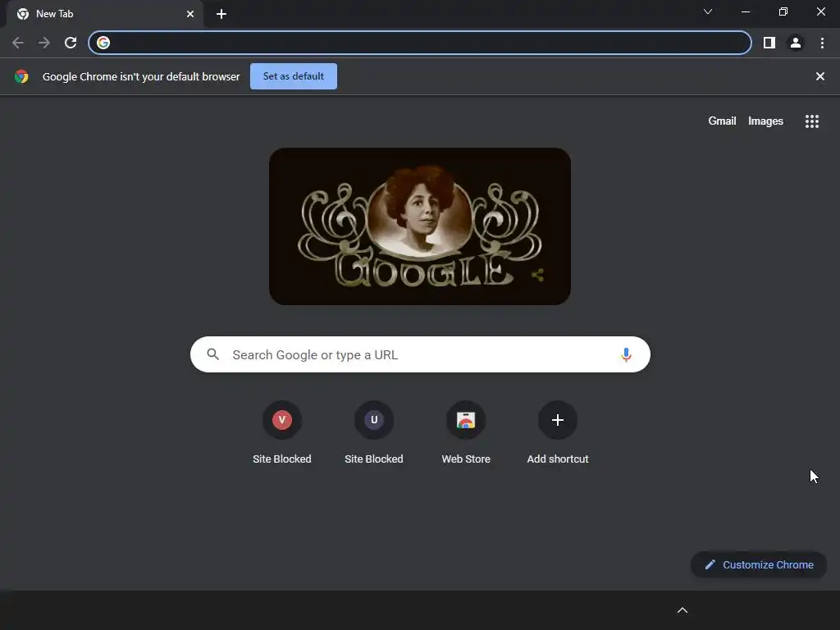The image size is (840, 630).
Task: Minimize the Chrome window
Action: pos(745,11)
